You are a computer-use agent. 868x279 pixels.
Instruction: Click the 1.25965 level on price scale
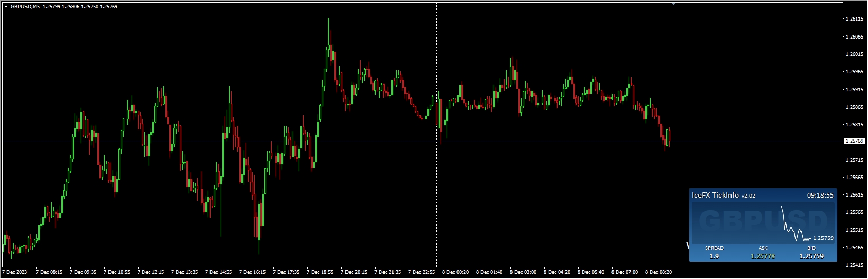tap(855, 72)
